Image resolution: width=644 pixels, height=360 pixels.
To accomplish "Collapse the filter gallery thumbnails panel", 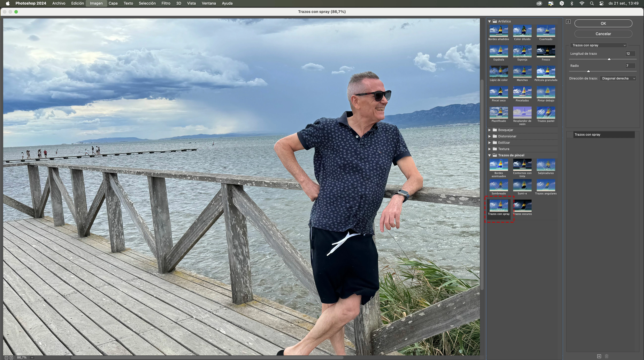I will tap(568, 22).
